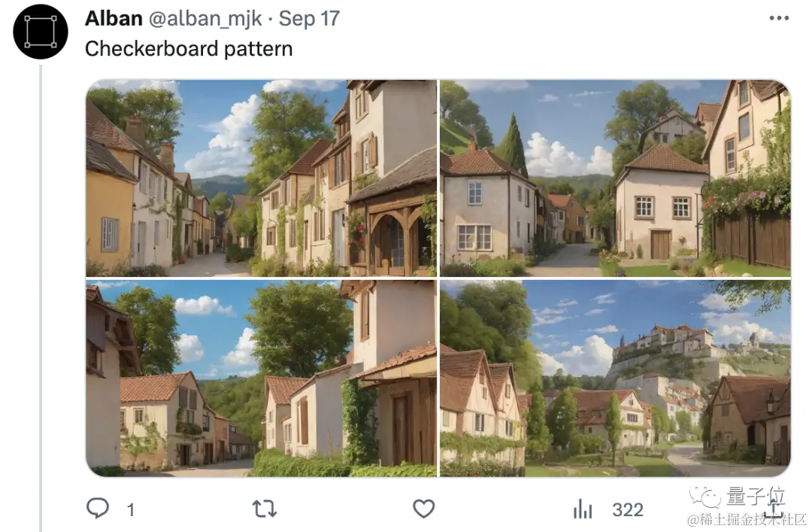Open Alban's black profile avatar
This screenshot has width=812, height=532.
(x=41, y=32)
